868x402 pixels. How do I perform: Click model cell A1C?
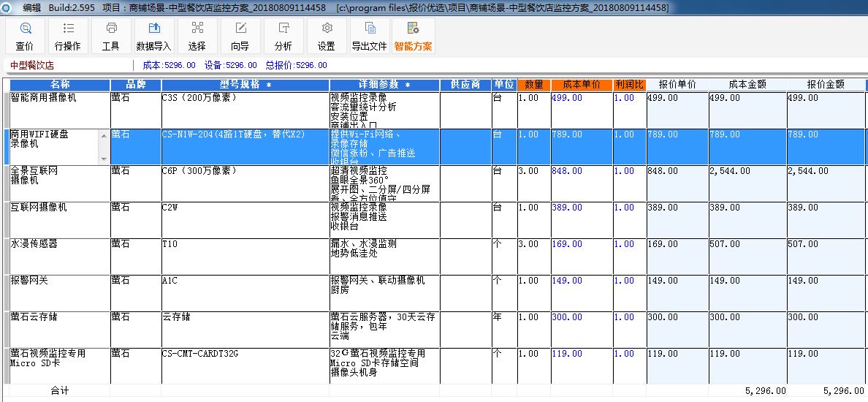point(245,293)
